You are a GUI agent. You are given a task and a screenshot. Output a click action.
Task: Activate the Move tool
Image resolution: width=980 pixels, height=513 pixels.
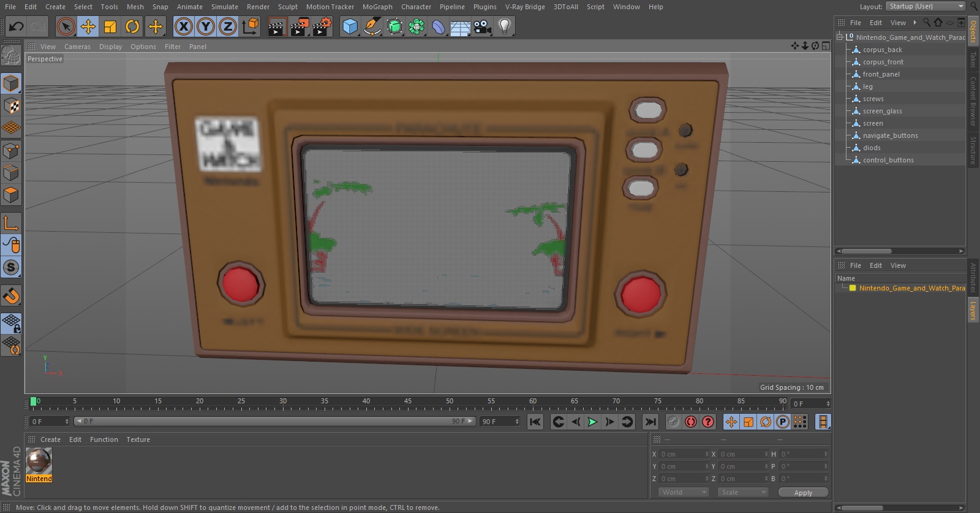[x=88, y=26]
